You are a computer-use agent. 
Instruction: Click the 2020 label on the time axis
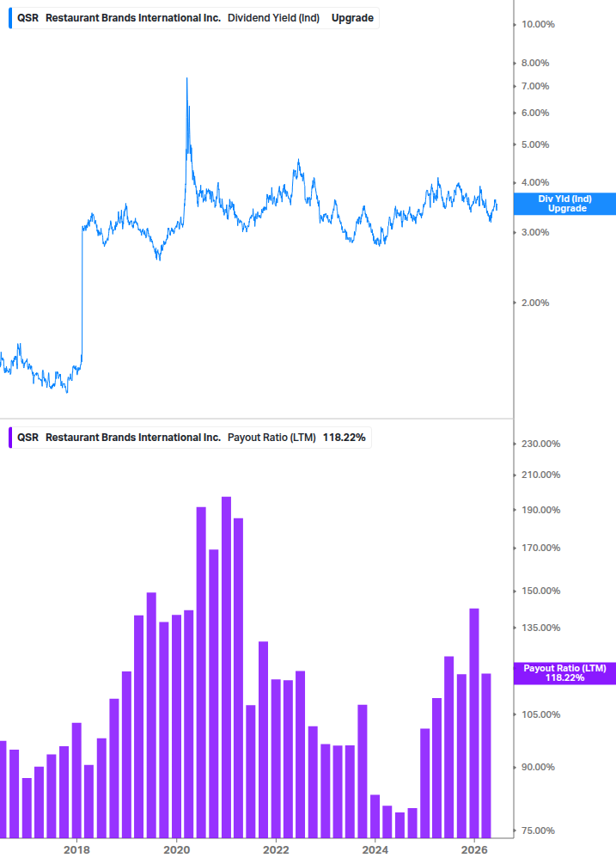(x=177, y=850)
